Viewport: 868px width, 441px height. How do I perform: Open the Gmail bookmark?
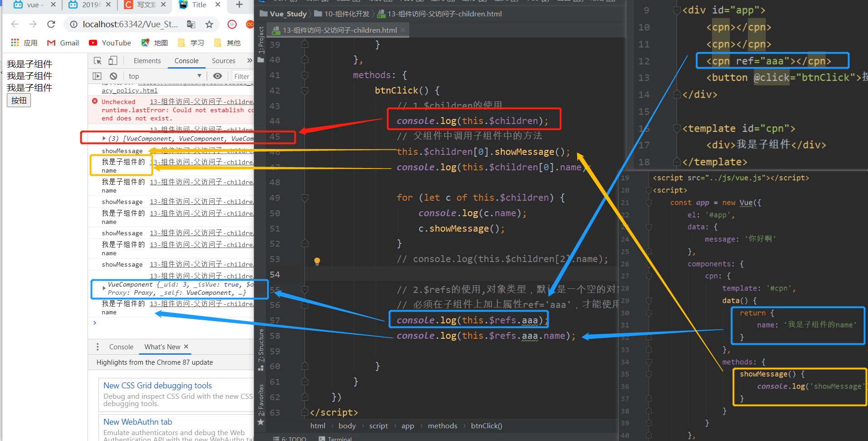tap(63, 43)
